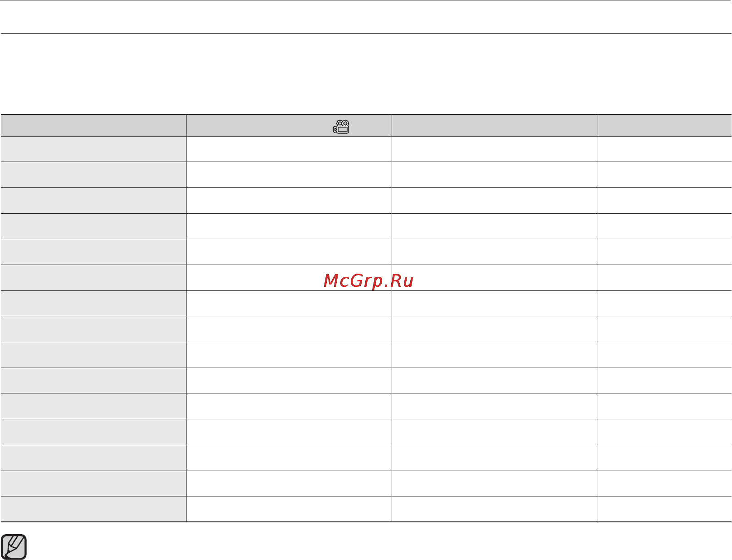Select the bottom-row cell in the last column

coord(664,509)
